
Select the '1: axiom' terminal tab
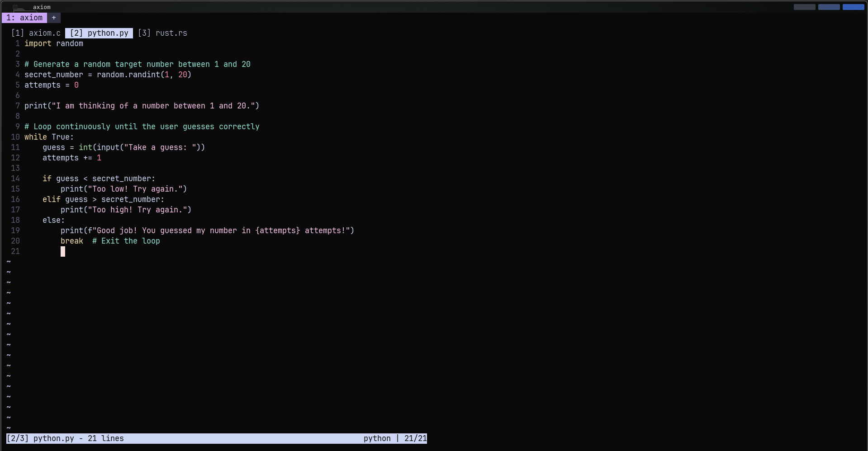click(x=24, y=18)
